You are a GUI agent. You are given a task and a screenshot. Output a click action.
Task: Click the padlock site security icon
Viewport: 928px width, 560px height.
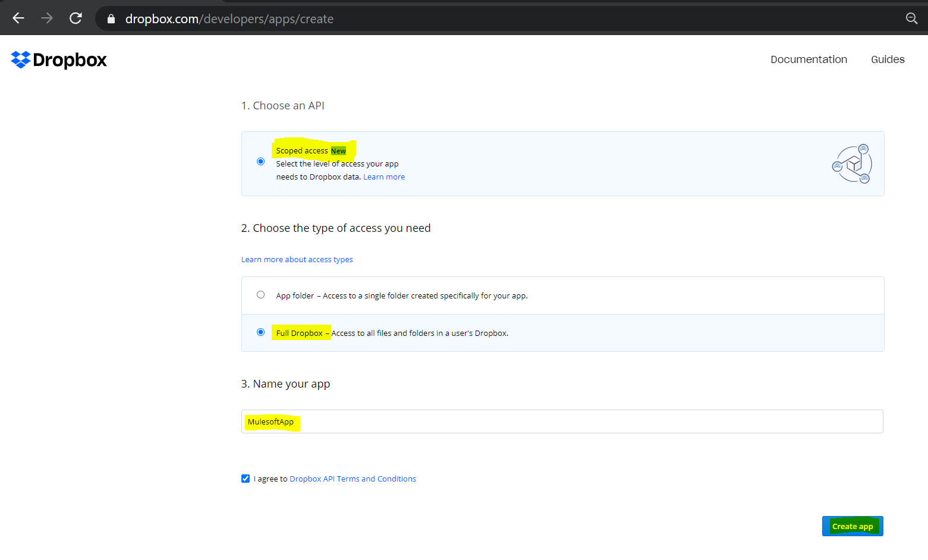111,19
